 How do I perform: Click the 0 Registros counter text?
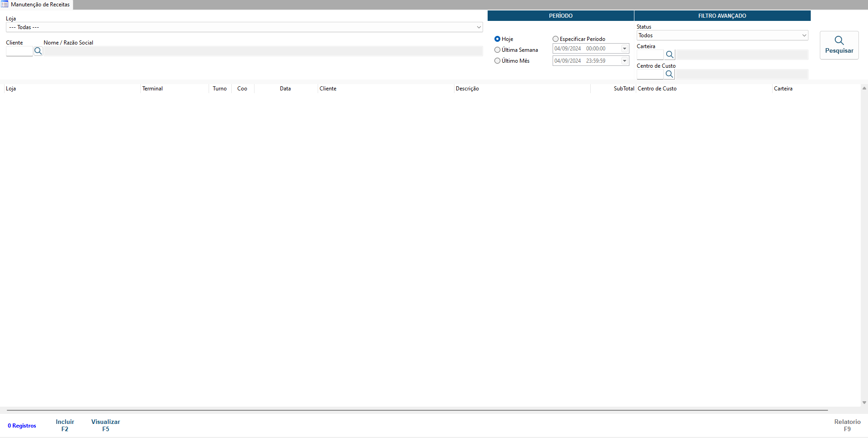[22, 426]
